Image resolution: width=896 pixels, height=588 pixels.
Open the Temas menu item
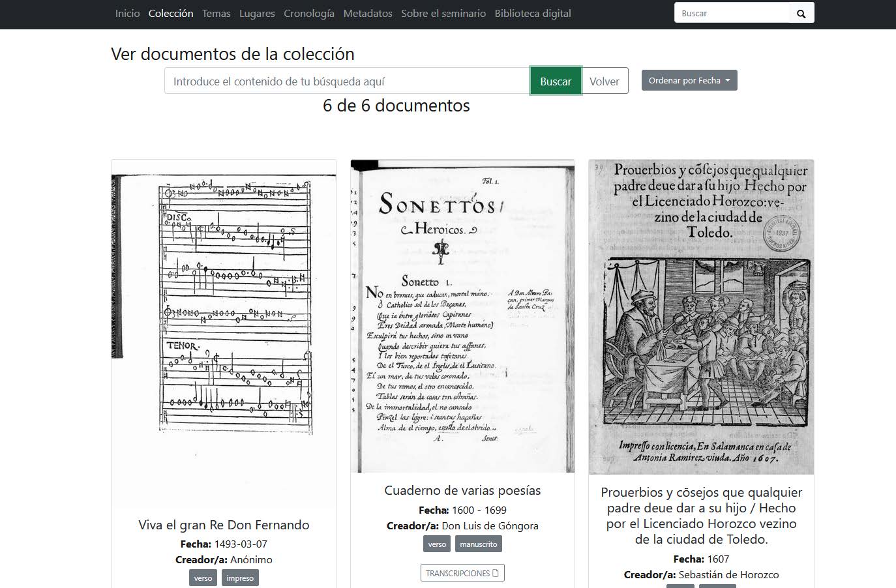216,13
